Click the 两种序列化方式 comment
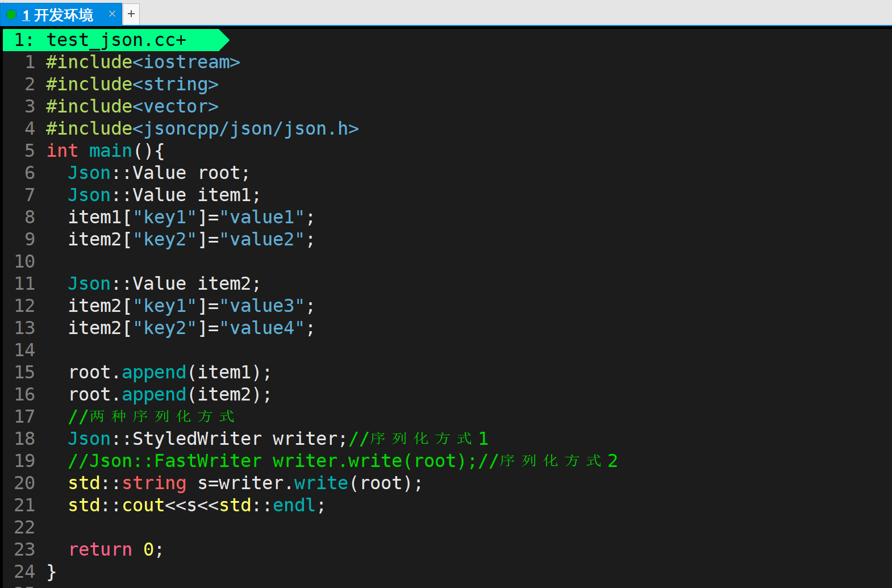Screen dimensions: 892x588 [151, 416]
